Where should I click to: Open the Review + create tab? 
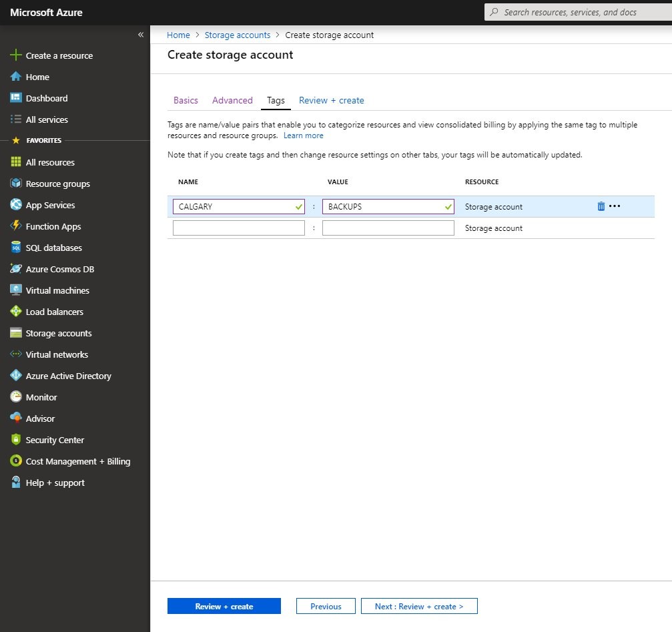331,100
